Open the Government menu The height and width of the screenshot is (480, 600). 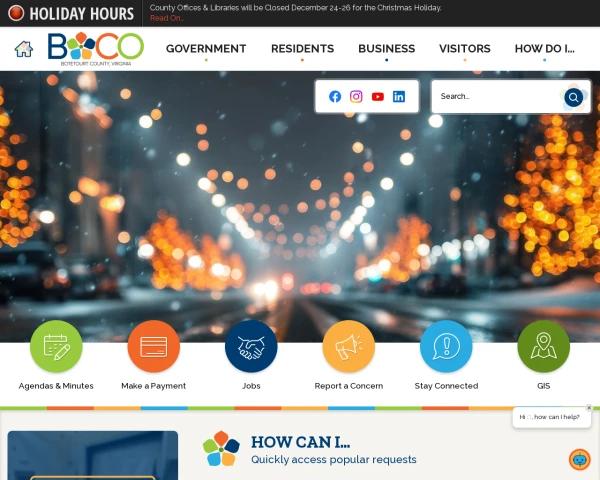click(206, 49)
